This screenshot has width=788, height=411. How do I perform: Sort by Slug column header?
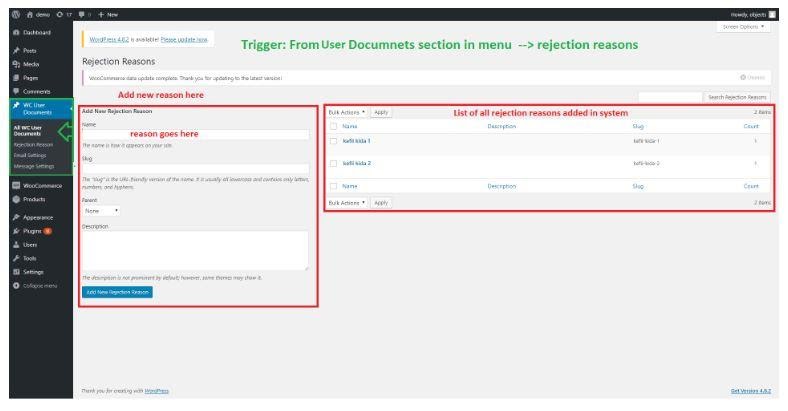[638, 127]
